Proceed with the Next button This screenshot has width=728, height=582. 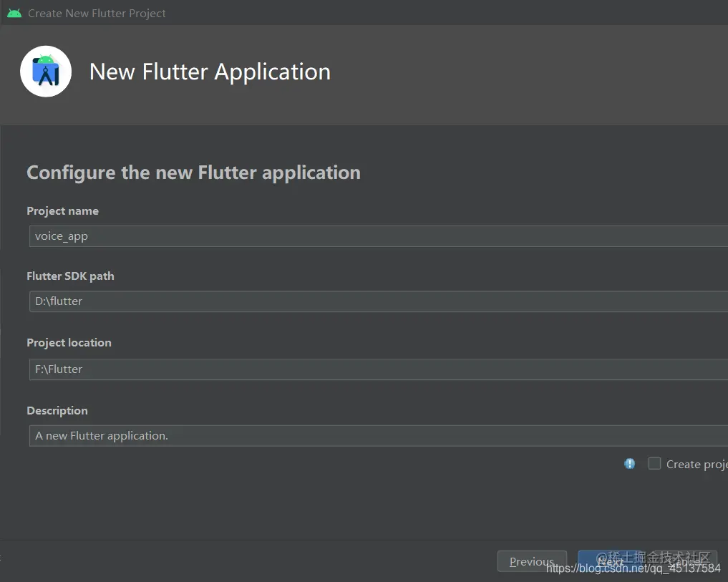(610, 561)
